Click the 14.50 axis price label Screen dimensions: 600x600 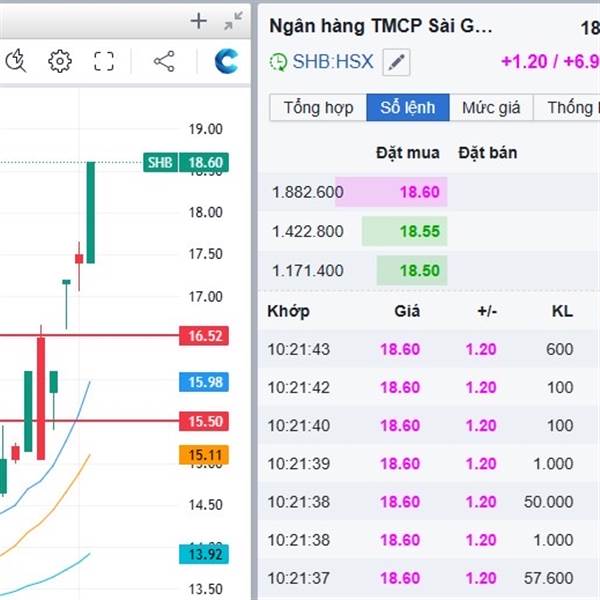coord(205,505)
